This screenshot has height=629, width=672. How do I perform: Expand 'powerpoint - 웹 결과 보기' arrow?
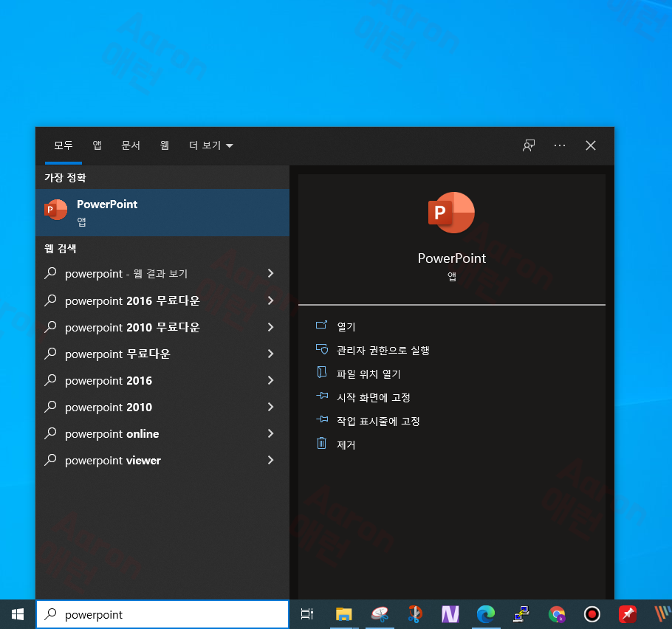270,273
